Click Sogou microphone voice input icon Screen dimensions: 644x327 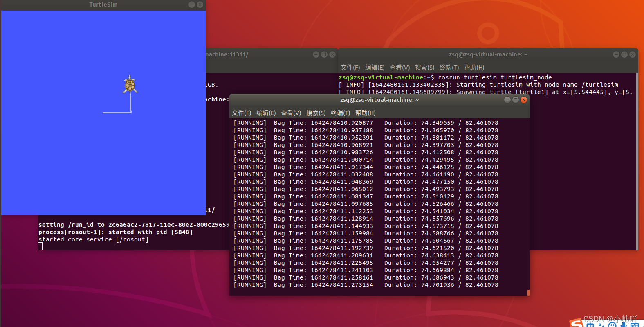pyautogui.click(x=623, y=325)
